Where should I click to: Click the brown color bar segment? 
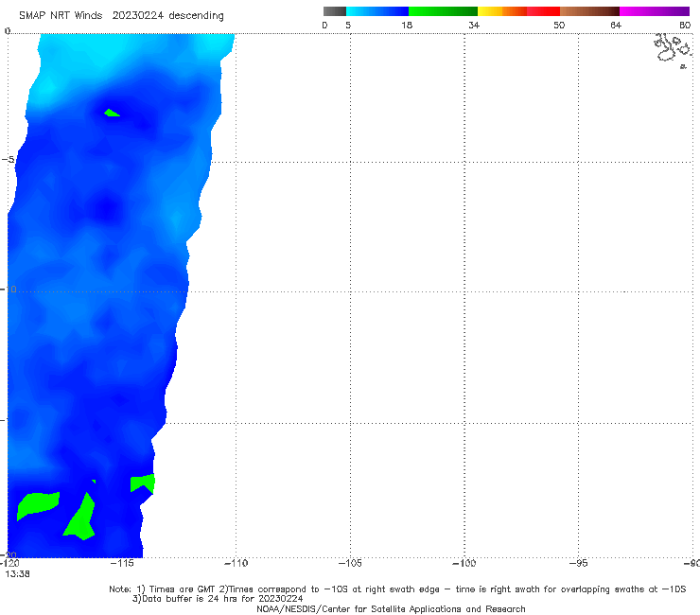589,11
